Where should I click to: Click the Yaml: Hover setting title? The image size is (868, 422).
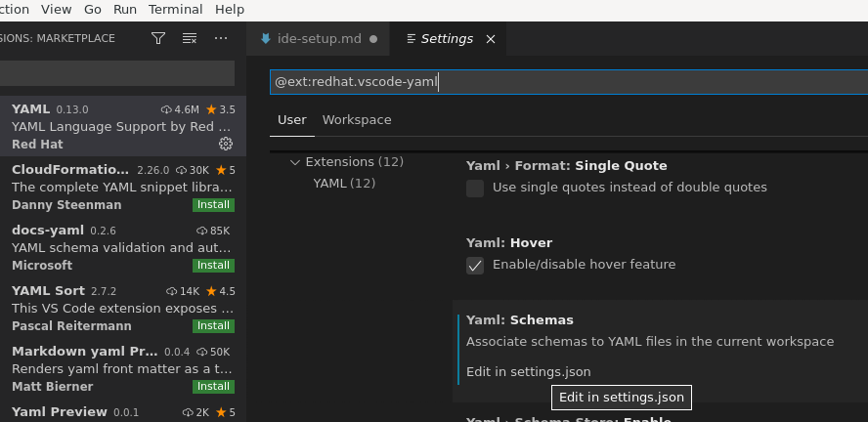point(509,243)
